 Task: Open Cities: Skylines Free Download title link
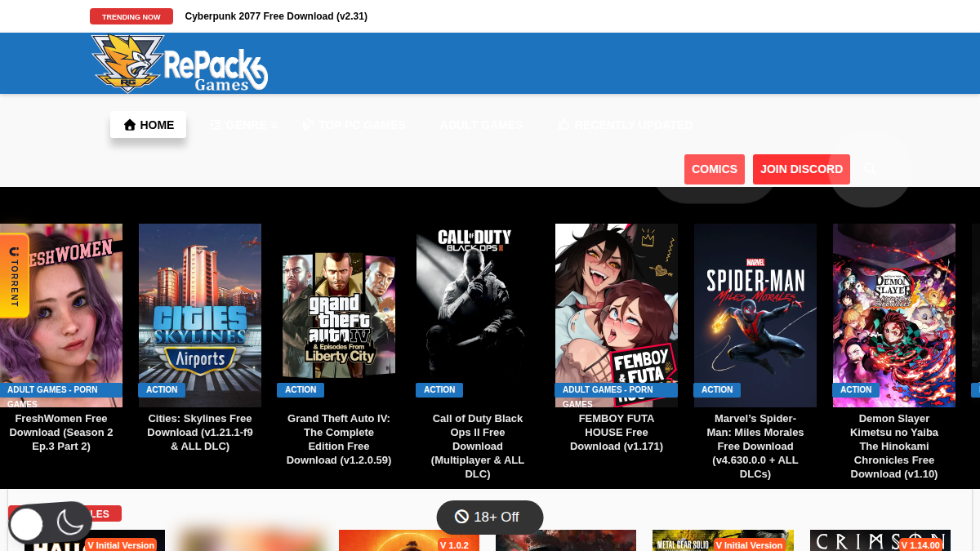click(x=200, y=433)
